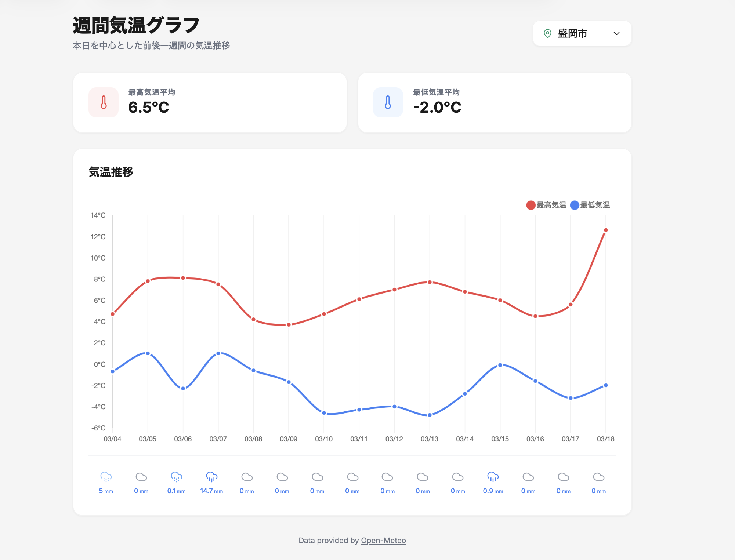Click the 最高気温平均 6.5°C card
This screenshot has height=560, width=735.
[x=210, y=103]
